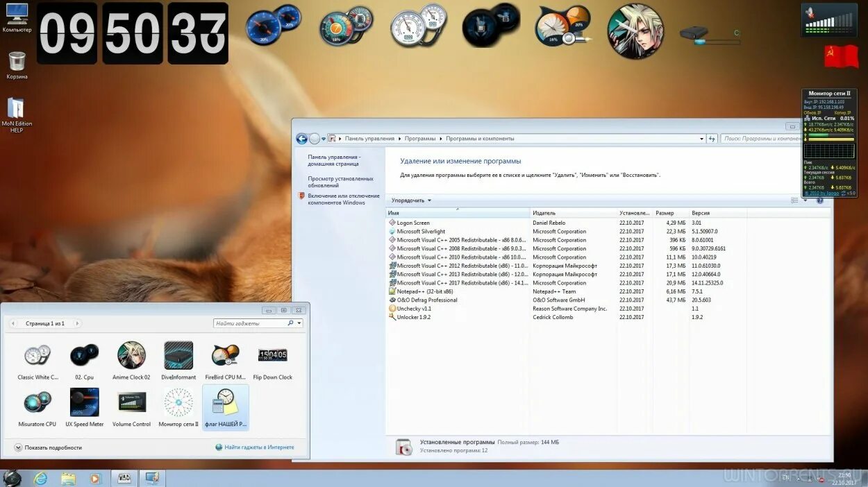Go back in Control Panel window
Viewport: 868px width, 487px height.
pos(301,139)
